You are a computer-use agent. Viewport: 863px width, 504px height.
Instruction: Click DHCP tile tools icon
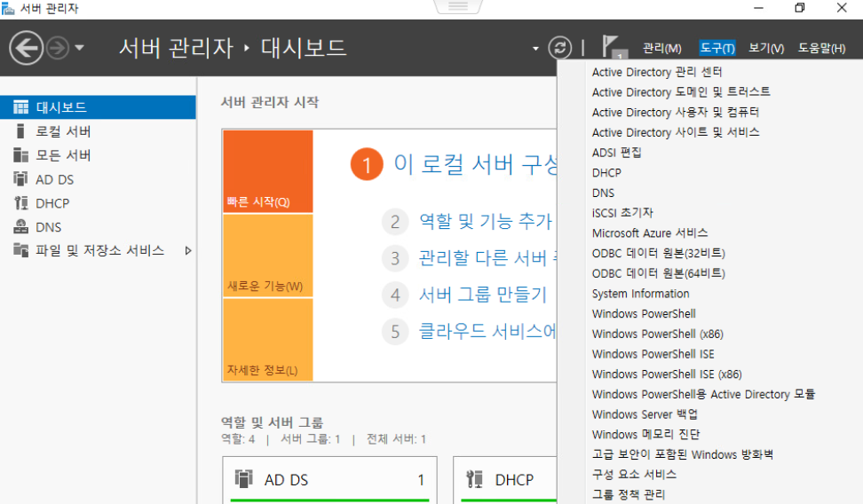point(474,478)
